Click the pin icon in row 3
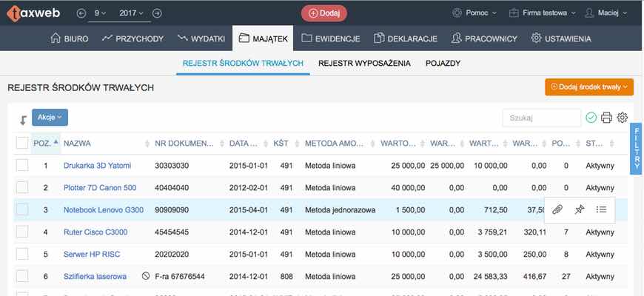Image resolution: width=644 pixels, height=296 pixels. pos(580,210)
